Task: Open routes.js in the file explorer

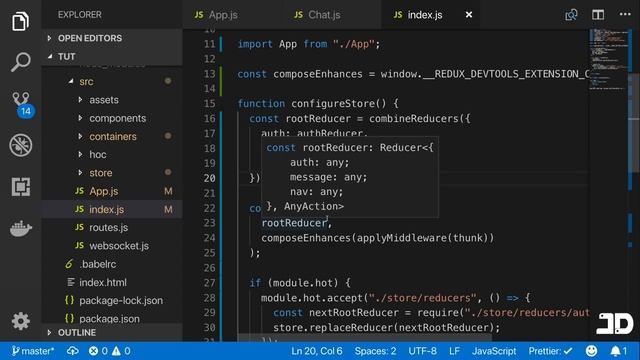Action: [112, 227]
